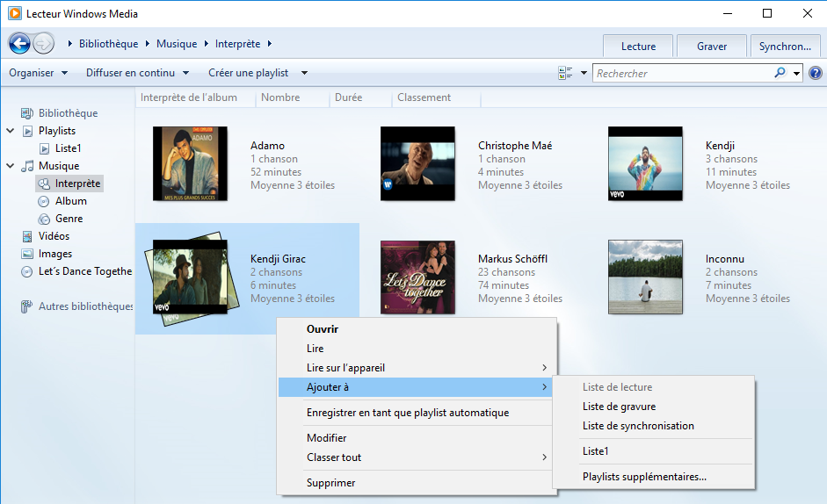This screenshot has height=504, width=827.
Task: Switch to the Synchron... tab
Action: click(785, 46)
